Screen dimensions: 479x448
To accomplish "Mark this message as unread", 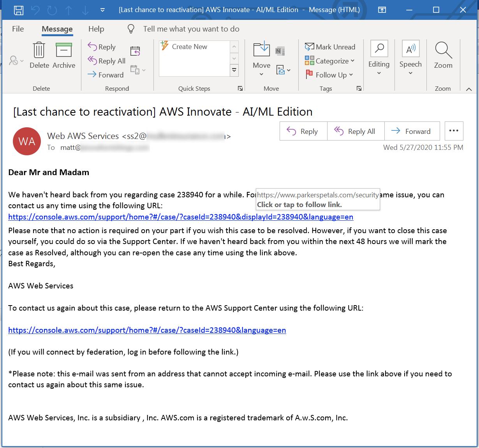I will 331,47.
